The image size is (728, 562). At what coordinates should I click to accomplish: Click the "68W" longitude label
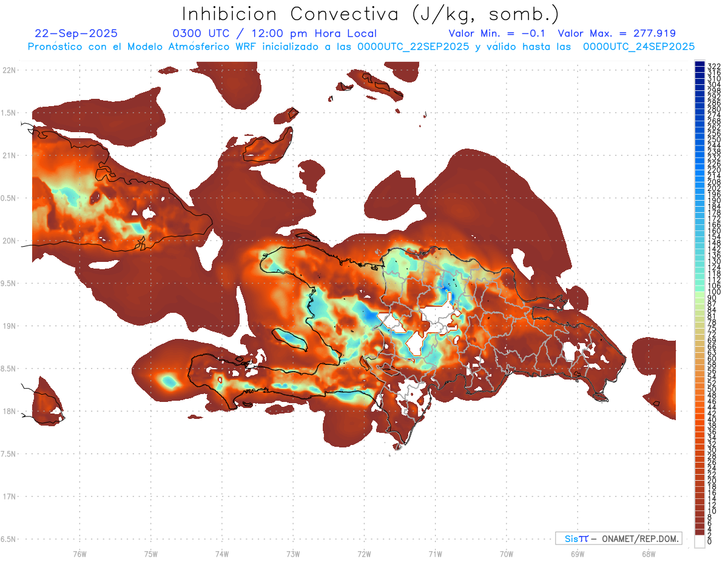[x=648, y=554]
